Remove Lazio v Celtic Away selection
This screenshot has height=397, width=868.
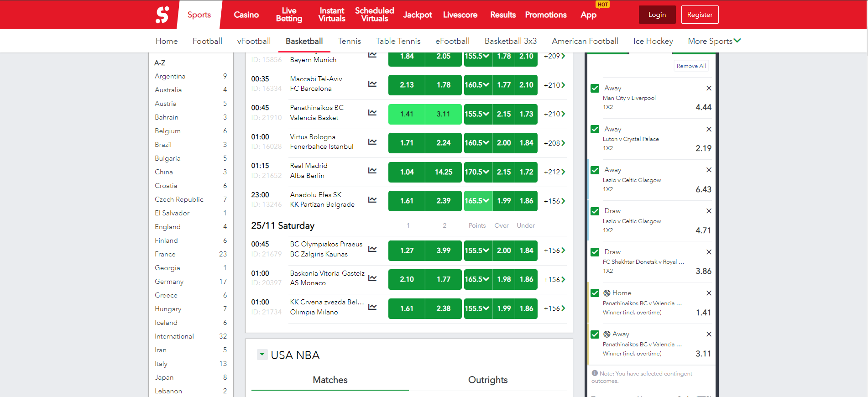point(709,170)
